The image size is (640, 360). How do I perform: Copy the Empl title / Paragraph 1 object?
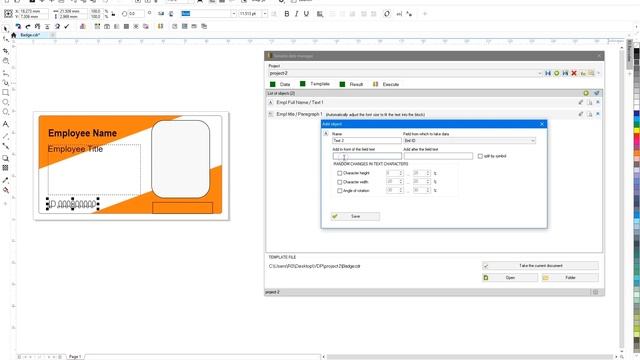coord(589,114)
